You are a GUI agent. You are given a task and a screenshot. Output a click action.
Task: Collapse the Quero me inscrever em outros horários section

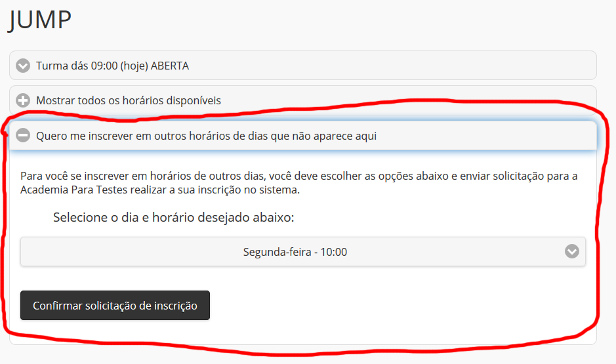tap(206, 136)
